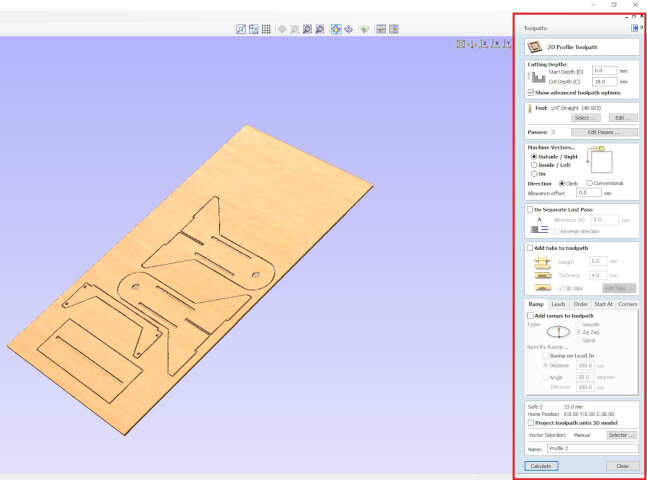Select the Outside / Right radio button
The height and width of the screenshot is (480, 647).
coord(534,157)
